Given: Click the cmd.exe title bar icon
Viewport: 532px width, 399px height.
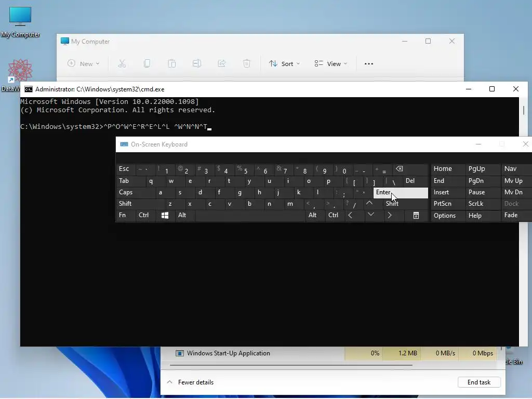Looking at the screenshot, I should pyautogui.click(x=29, y=89).
